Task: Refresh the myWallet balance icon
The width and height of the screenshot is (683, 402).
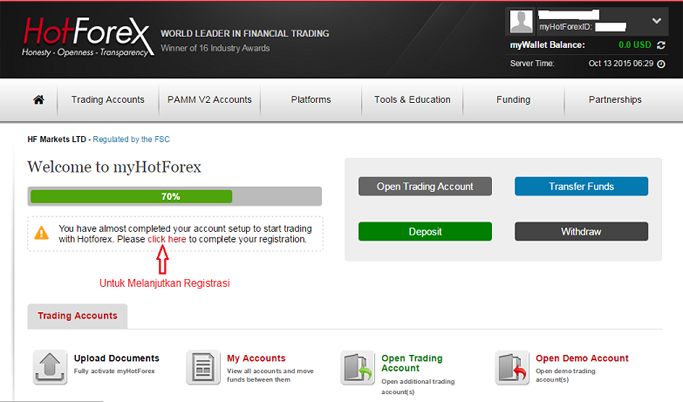Action: 661,45
